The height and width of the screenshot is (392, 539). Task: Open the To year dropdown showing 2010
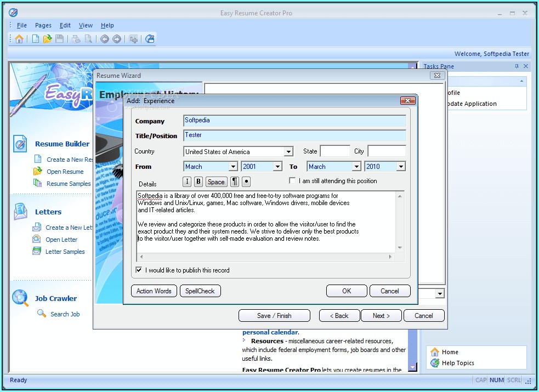(x=401, y=167)
